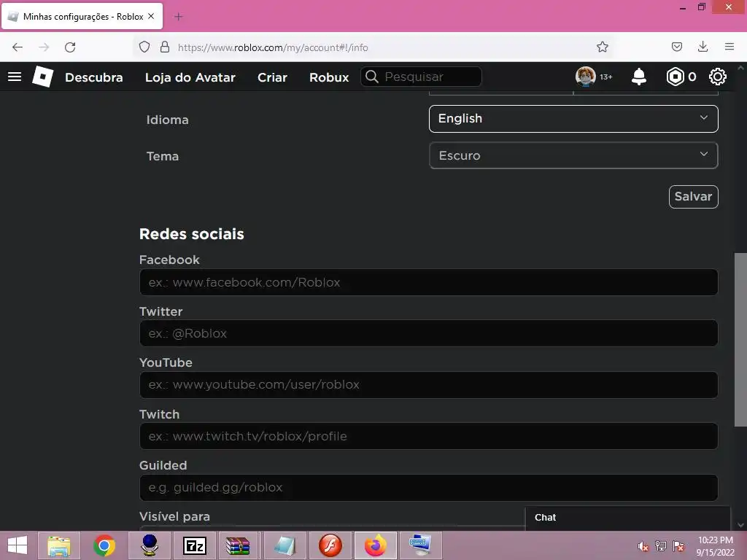Open the Chat panel header
This screenshot has height=560, width=747.
pyautogui.click(x=628, y=518)
